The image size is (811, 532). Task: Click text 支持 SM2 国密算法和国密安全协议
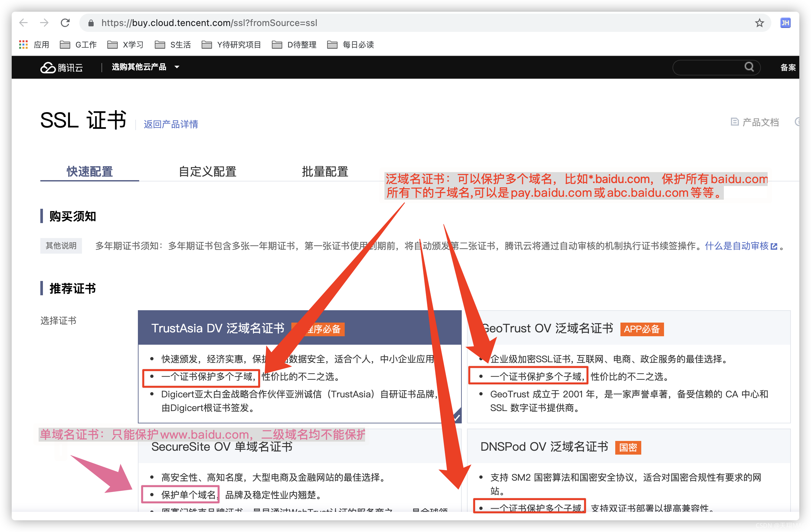[562, 477]
